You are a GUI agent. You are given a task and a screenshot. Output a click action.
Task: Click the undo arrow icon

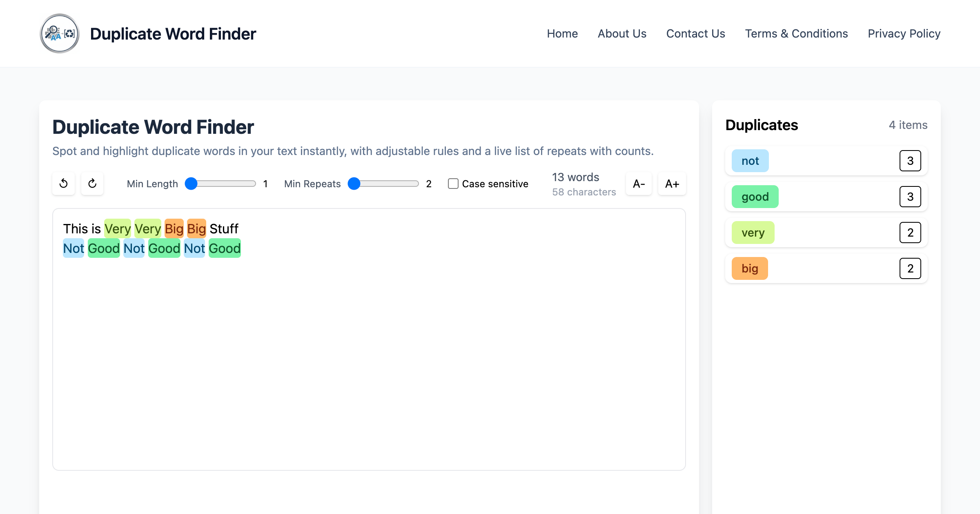[x=64, y=184]
